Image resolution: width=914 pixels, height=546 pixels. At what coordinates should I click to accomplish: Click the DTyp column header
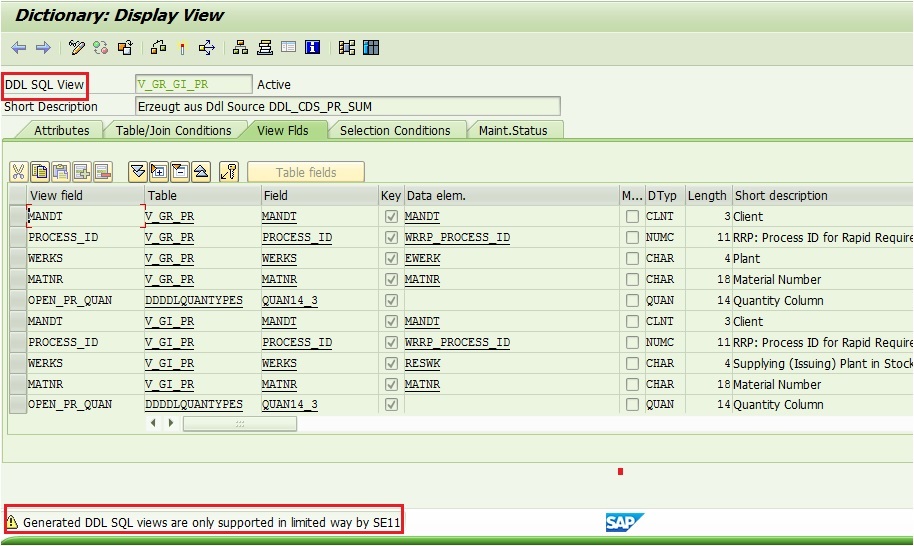tap(664, 195)
